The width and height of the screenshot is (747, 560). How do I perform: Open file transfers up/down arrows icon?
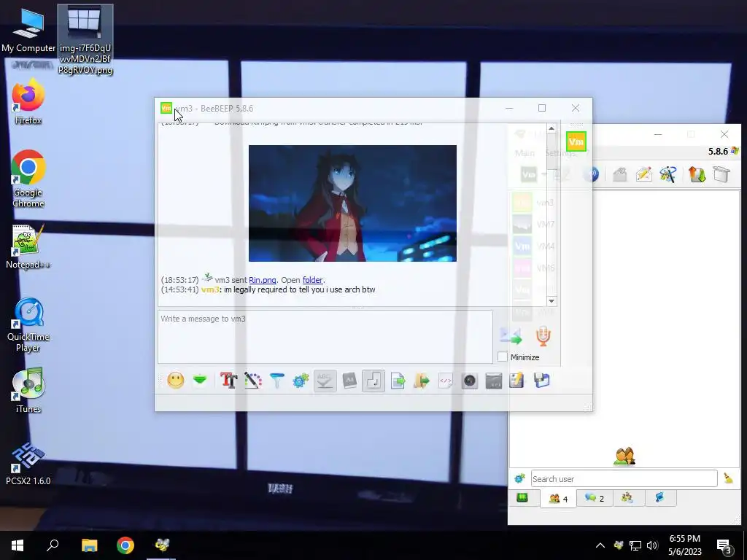pos(697,174)
